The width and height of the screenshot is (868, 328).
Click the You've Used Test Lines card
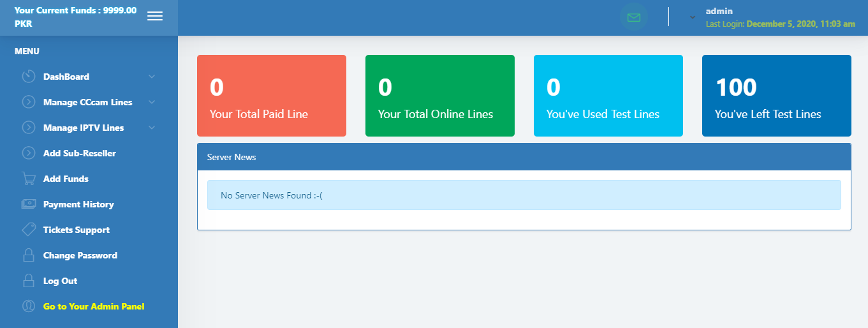(608, 96)
